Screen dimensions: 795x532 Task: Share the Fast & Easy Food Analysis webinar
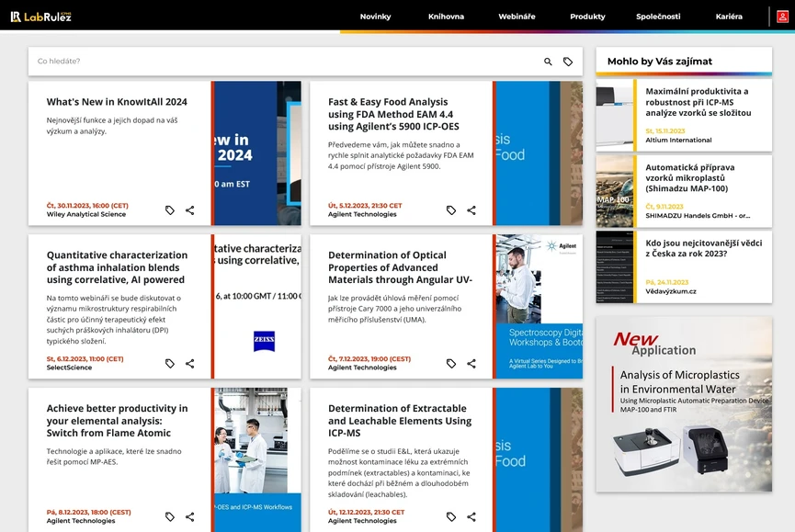(x=471, y=210)
